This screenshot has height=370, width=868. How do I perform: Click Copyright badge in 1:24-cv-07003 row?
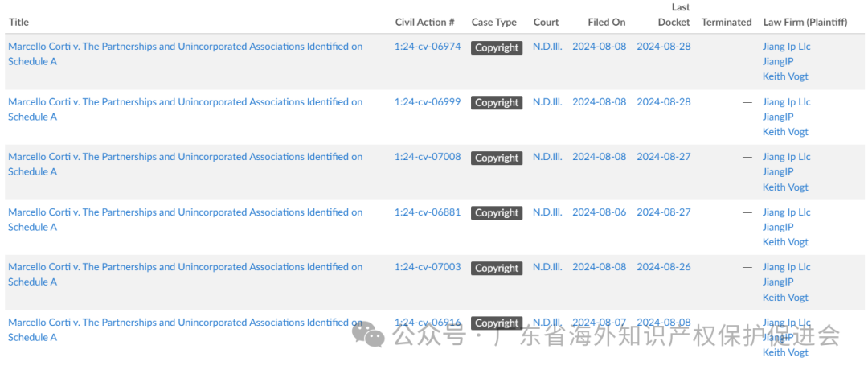tap(497, 268)
